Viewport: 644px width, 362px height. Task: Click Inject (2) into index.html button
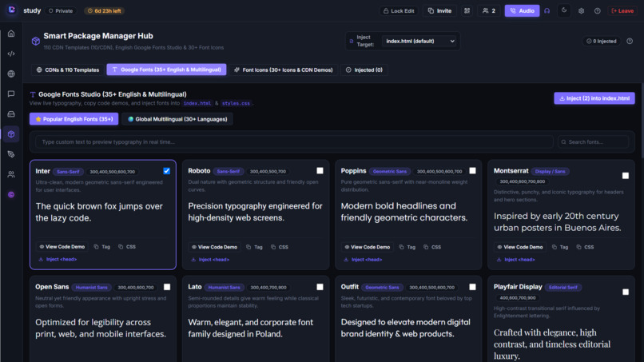(594, 98)
